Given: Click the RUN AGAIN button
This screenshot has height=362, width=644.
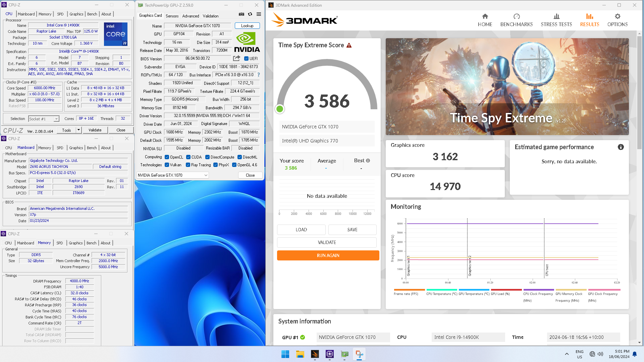Looking at the screenshot, I should click(x=328, y=255).
